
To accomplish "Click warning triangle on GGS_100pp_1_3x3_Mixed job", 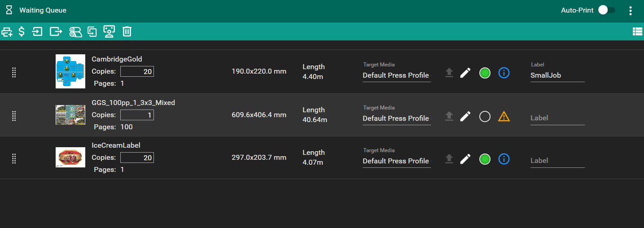I will 504,117.
